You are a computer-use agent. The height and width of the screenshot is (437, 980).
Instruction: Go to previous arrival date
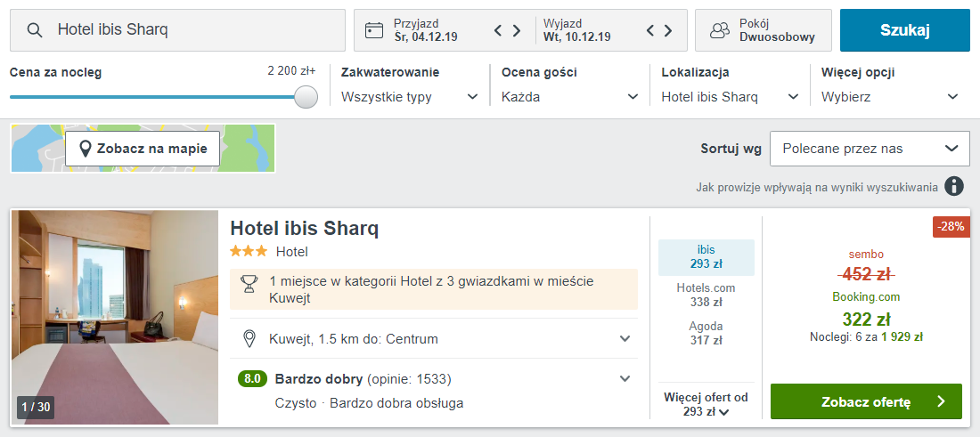(x=499, y=31)
